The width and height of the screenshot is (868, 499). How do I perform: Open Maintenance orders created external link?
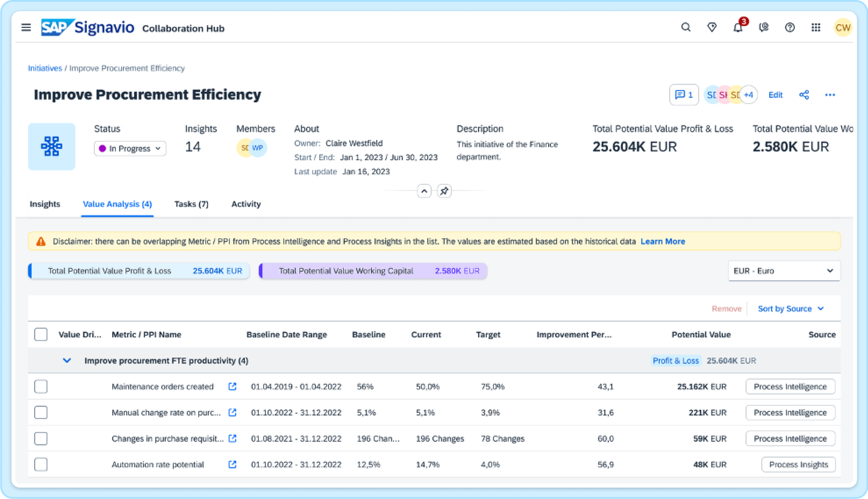232,386
